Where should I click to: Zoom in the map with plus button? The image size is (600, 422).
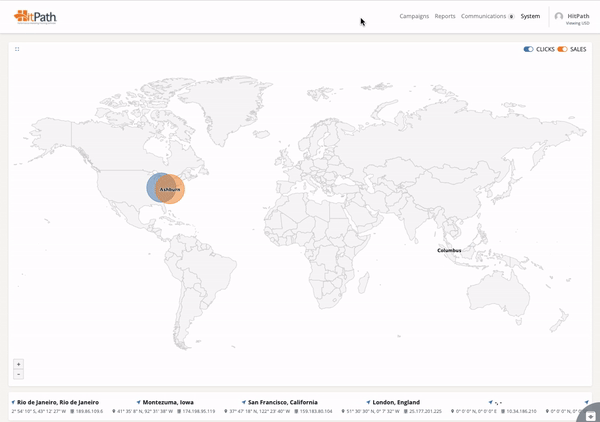coord(18,364)
